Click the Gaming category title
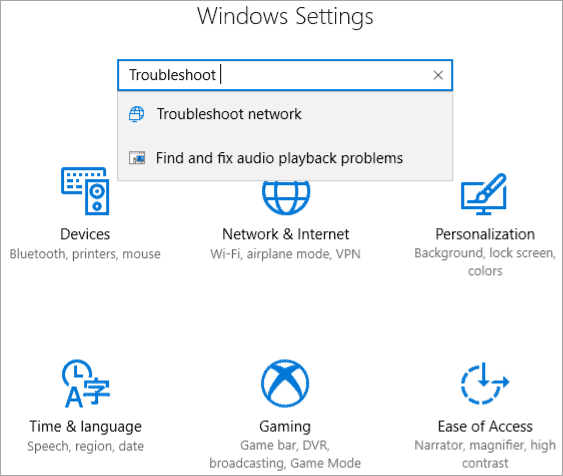 (x=285, y=426)
